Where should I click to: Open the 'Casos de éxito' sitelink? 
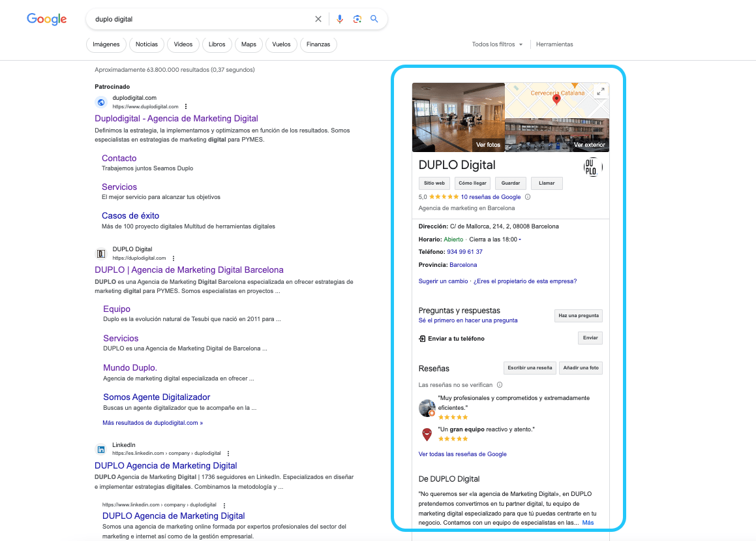[x=130, y=215]
